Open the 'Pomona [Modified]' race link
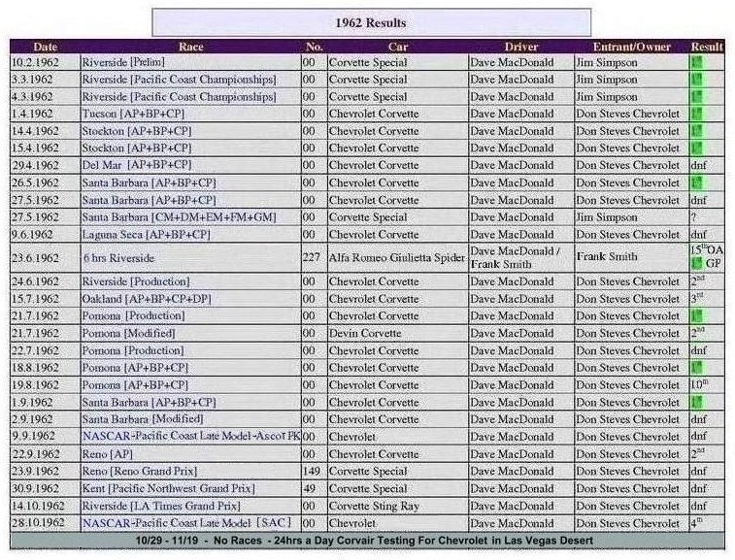This screenshot has height=560, width=735. pyautogui.click(x=128, y=334)
